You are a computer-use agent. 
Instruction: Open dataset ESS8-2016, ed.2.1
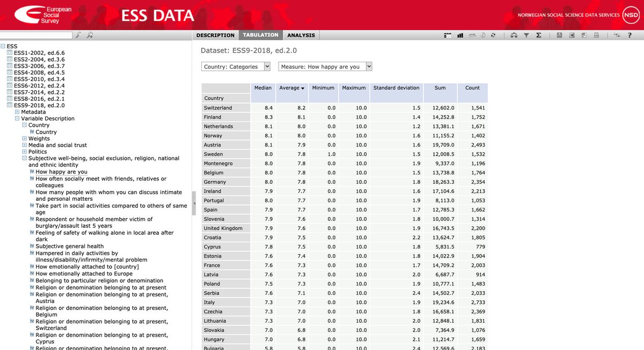(x=39, y=99)
